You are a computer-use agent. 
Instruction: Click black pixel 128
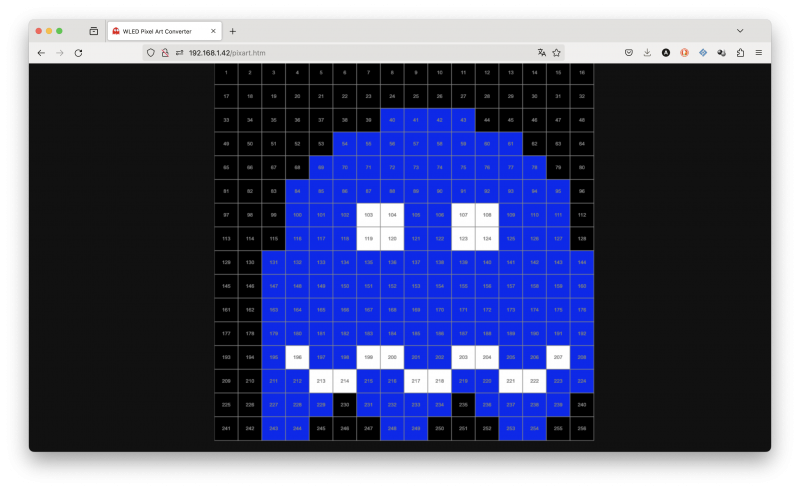(x=582, y=238)
